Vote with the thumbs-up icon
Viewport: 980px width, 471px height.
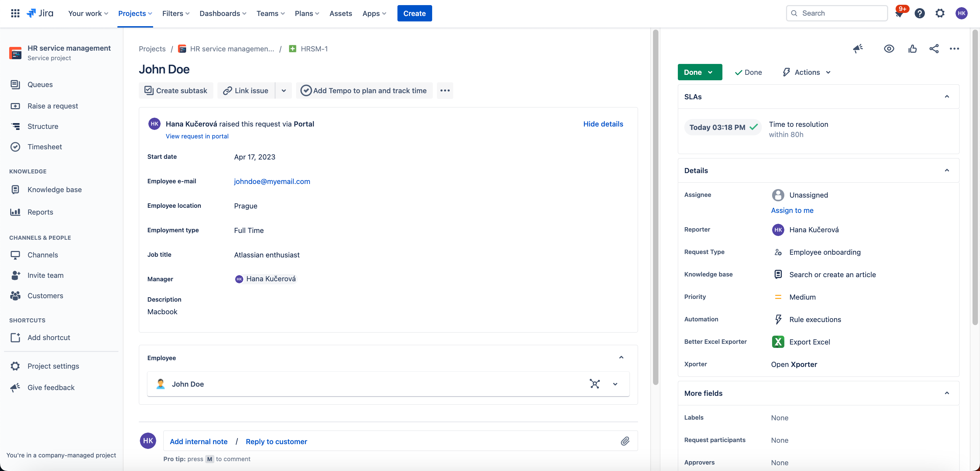tap(912, 49)
